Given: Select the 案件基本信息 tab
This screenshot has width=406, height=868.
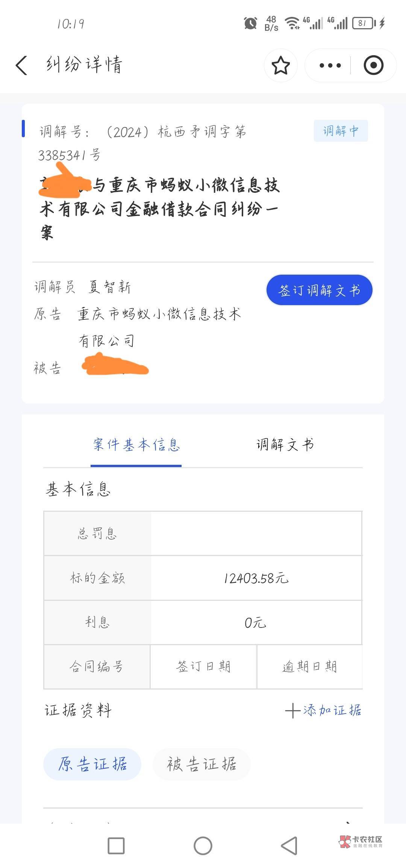Looking at the screenshot, I should pos(136,445).
